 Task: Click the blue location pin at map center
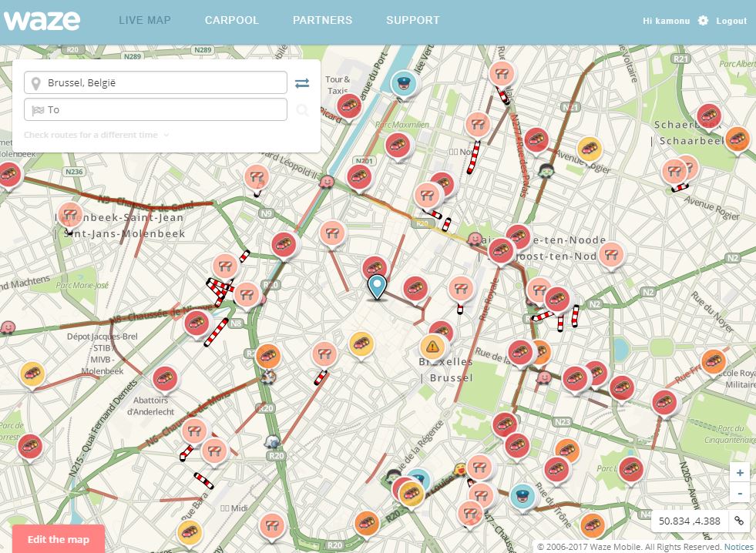click(376, 287)
